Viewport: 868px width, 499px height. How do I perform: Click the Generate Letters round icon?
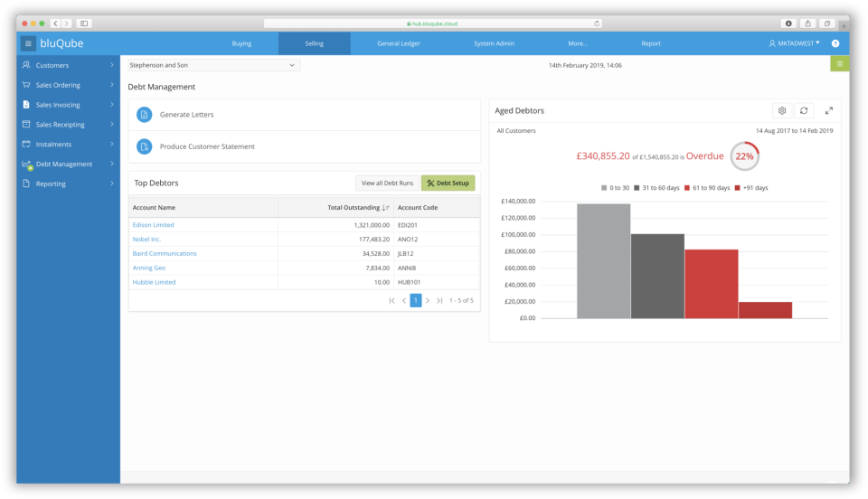(x=144, y=115)
